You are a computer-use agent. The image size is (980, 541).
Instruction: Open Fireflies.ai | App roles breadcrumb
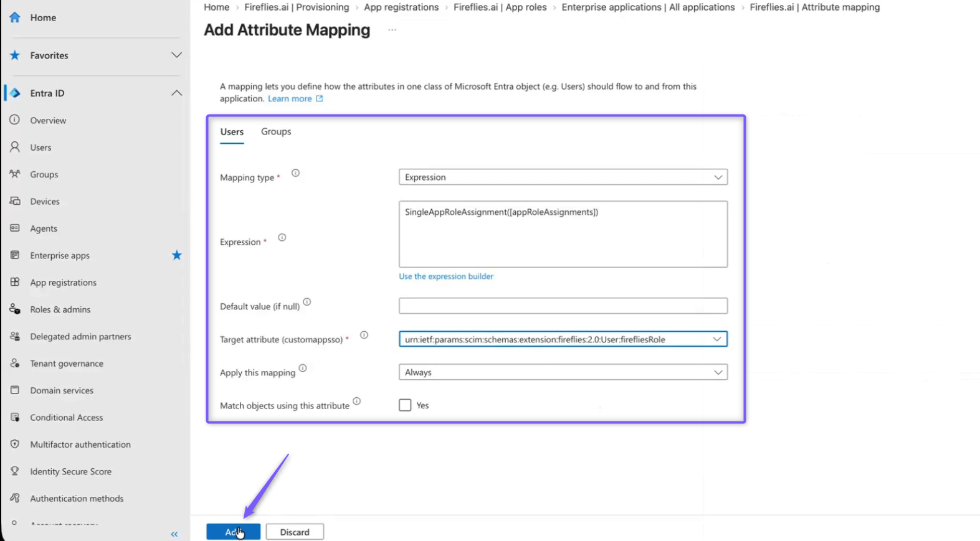click(500, 7)
